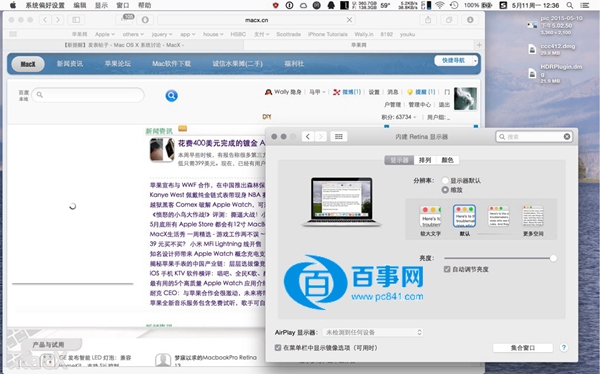Open the 窗口 menu
This screenshot has height=374, width=600.
point(123,5)
